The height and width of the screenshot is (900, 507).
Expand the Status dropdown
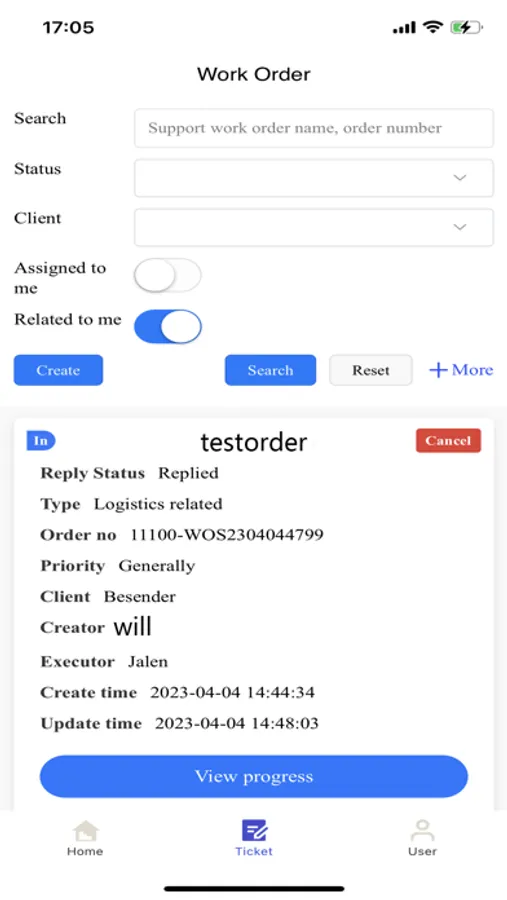point(314,178)
